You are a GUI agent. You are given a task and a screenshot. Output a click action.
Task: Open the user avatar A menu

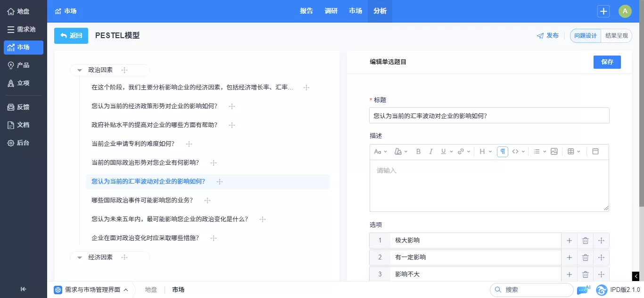pyautogui.click(x=625, y=11)
